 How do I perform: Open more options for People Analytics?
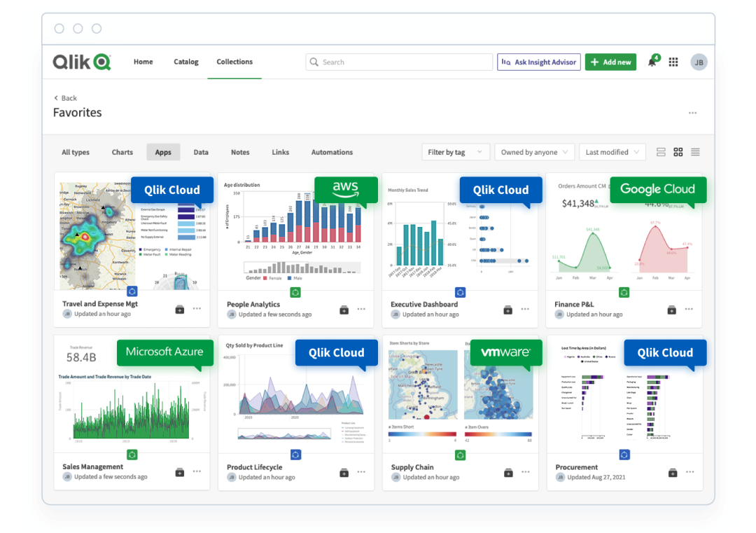point(362,309)
